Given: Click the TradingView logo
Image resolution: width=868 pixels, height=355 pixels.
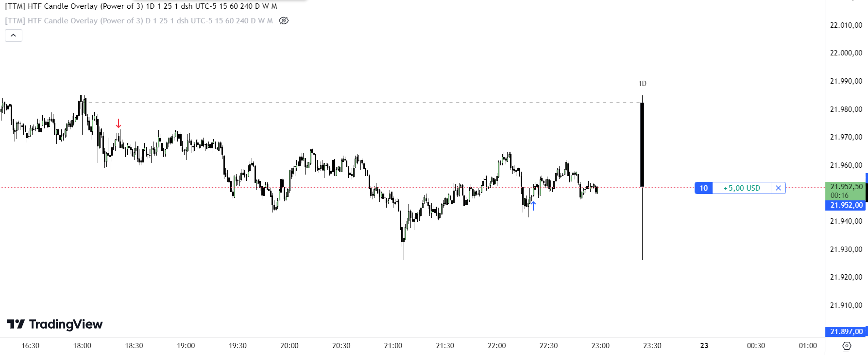Looking at the screenshot, I should [x=54, y=324].
